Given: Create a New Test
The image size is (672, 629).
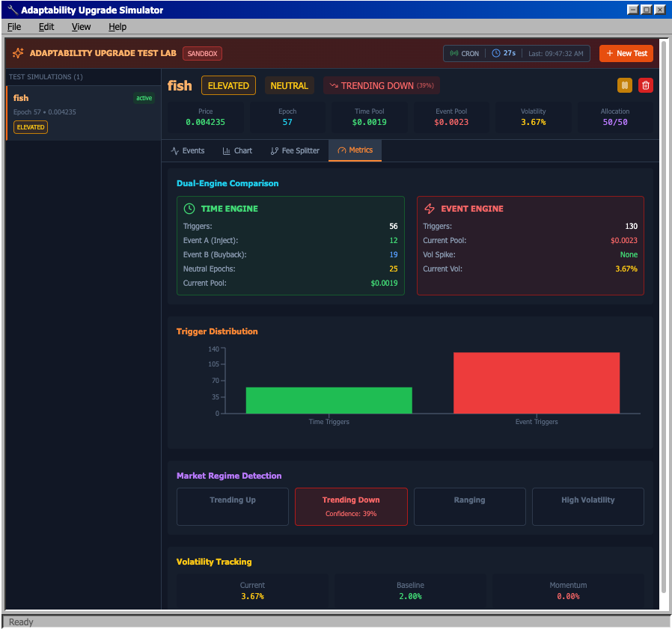Looking at the screenshot, I should [626, 54].
